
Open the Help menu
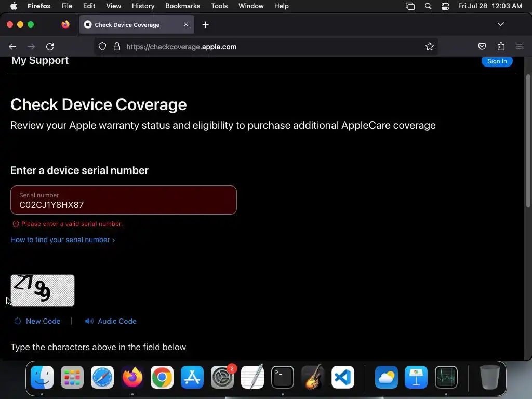point(281,6)
